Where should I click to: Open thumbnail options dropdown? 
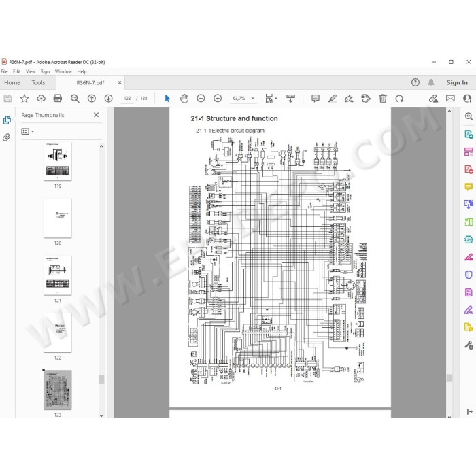[28, 131]
